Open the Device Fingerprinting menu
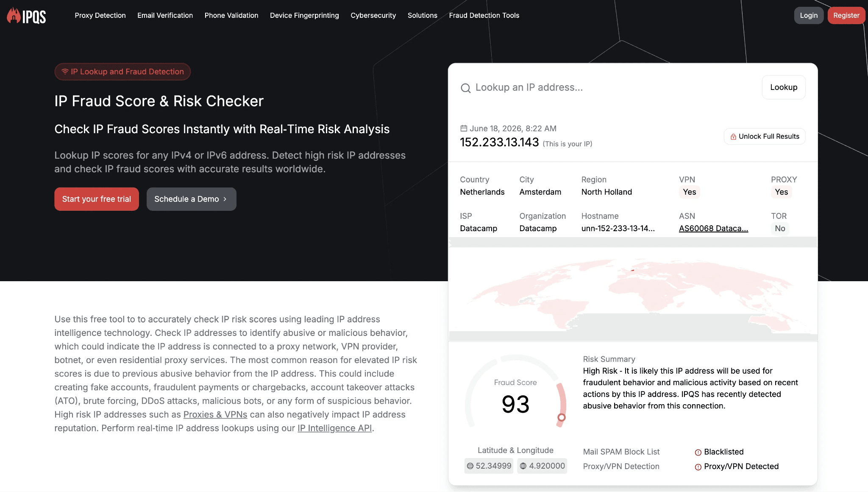Screen dimensions: 868x492 click(x=304, y=15)
